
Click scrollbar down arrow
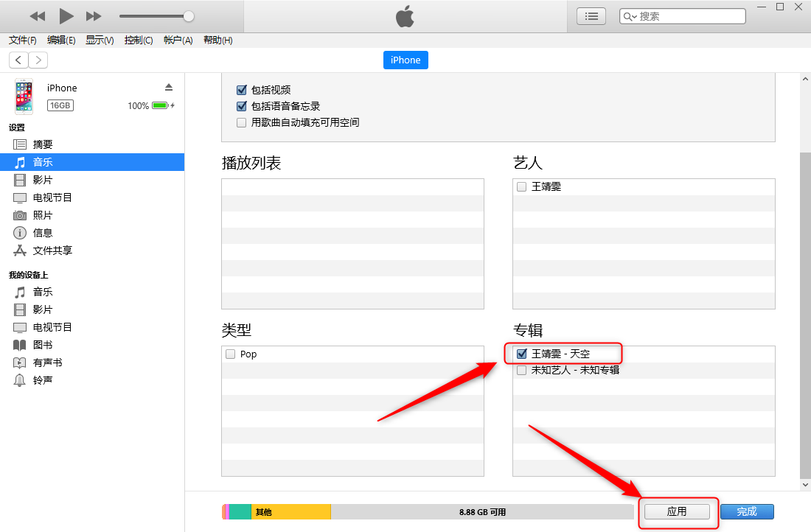805,485
